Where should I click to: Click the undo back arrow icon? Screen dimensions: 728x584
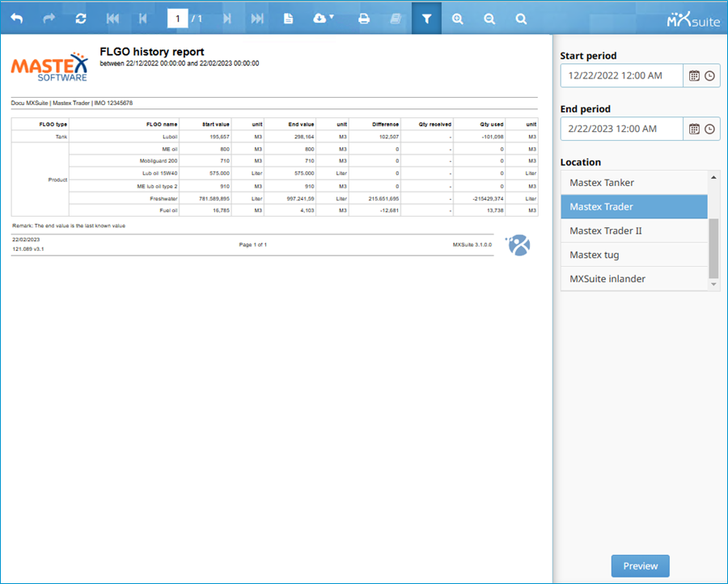[x=17, y=19]
